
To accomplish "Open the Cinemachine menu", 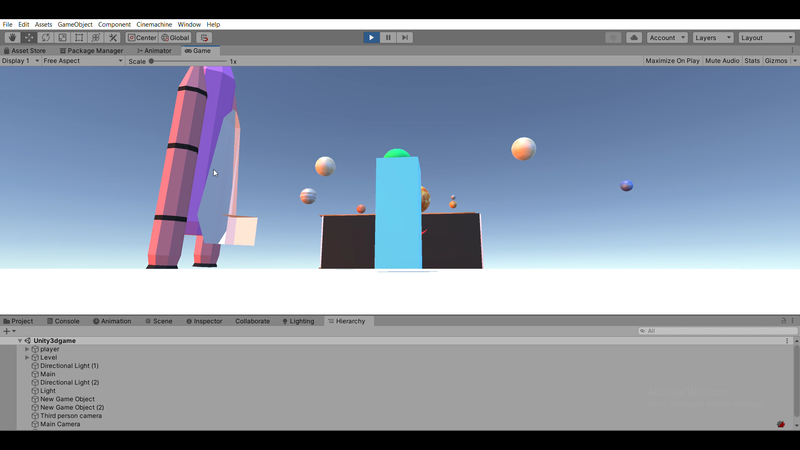I will (154, 24).
